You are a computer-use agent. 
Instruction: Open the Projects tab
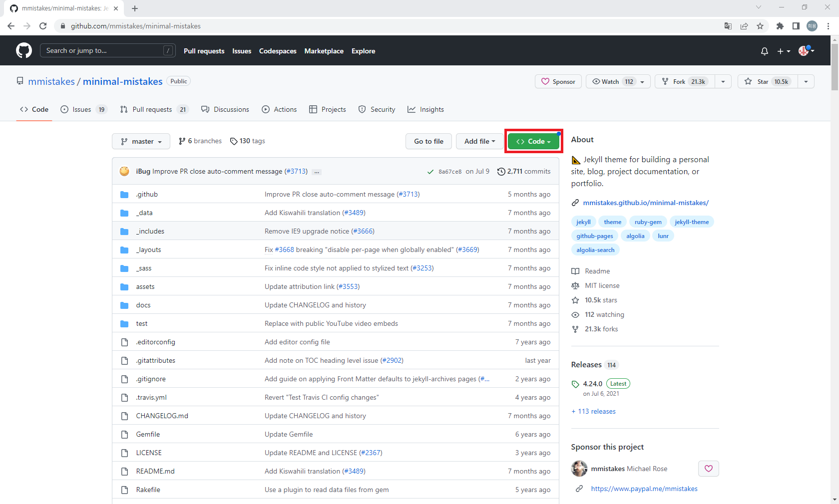click(x=328, y=109)
